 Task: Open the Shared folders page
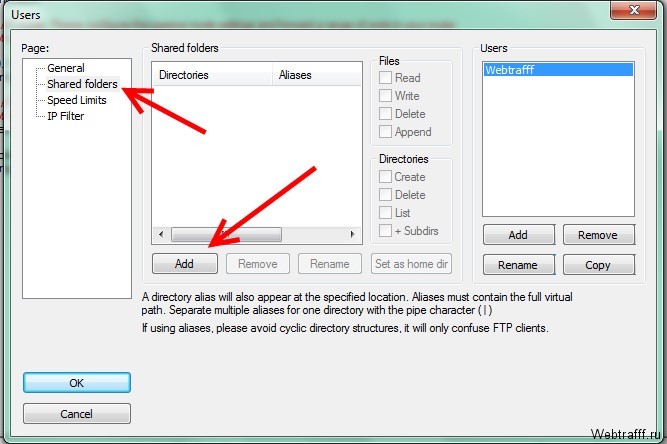pos(82,84)
